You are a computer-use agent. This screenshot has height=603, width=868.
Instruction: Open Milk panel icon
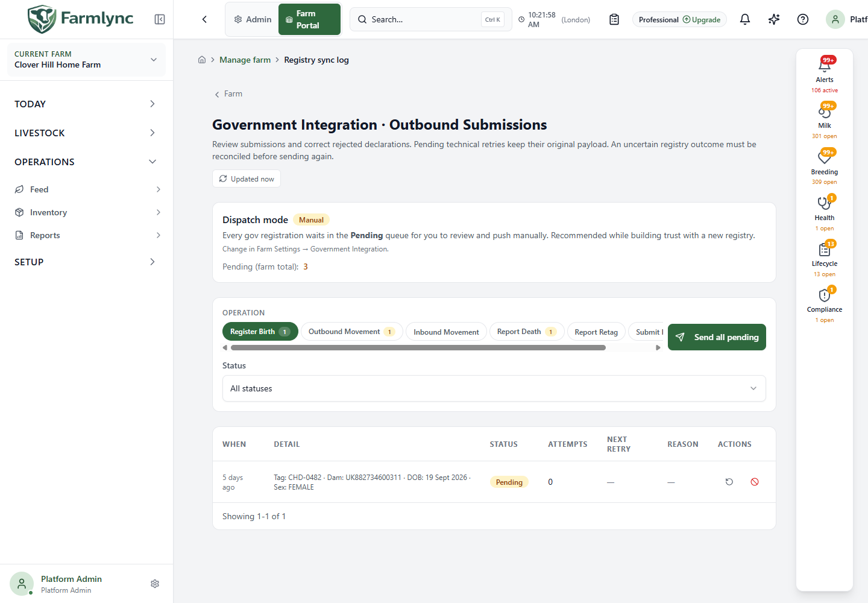[x=825, y=111]
